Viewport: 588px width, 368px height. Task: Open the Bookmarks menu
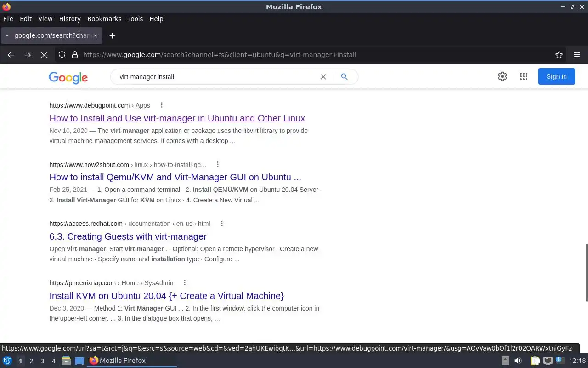click(x=104, y=19)
